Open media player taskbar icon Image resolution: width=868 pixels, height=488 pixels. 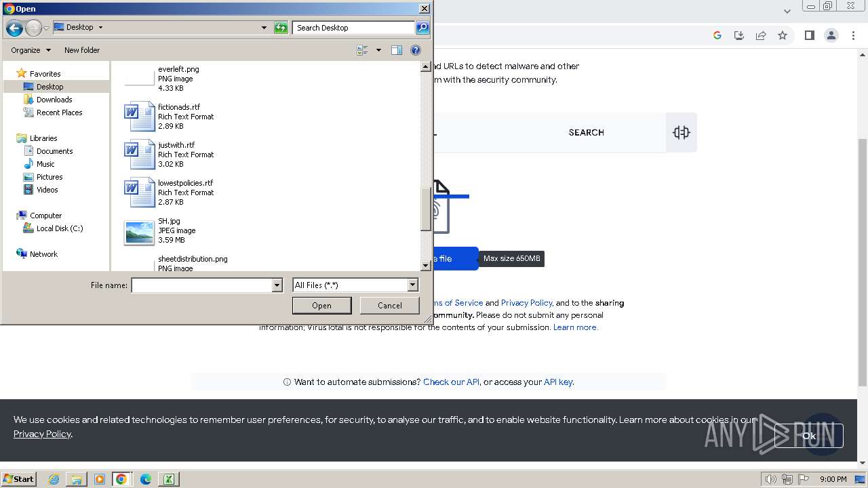pyautogui.click(x=99, y=479)
